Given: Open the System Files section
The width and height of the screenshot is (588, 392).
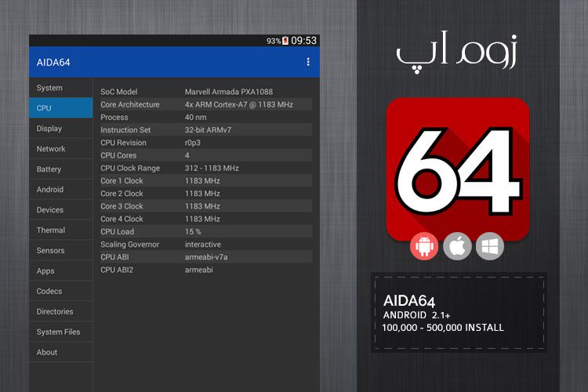Looking at the screenshot, I should click(60, 332).
